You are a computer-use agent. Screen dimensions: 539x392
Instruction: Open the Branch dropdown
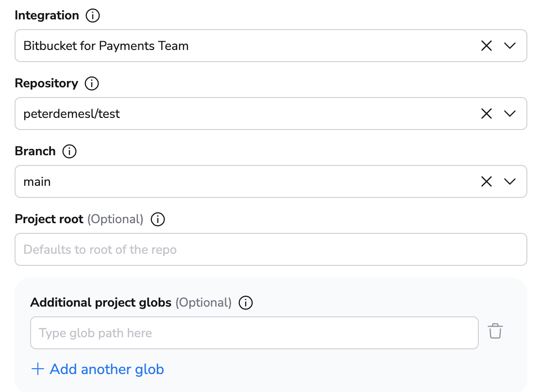tap(510, 181)
